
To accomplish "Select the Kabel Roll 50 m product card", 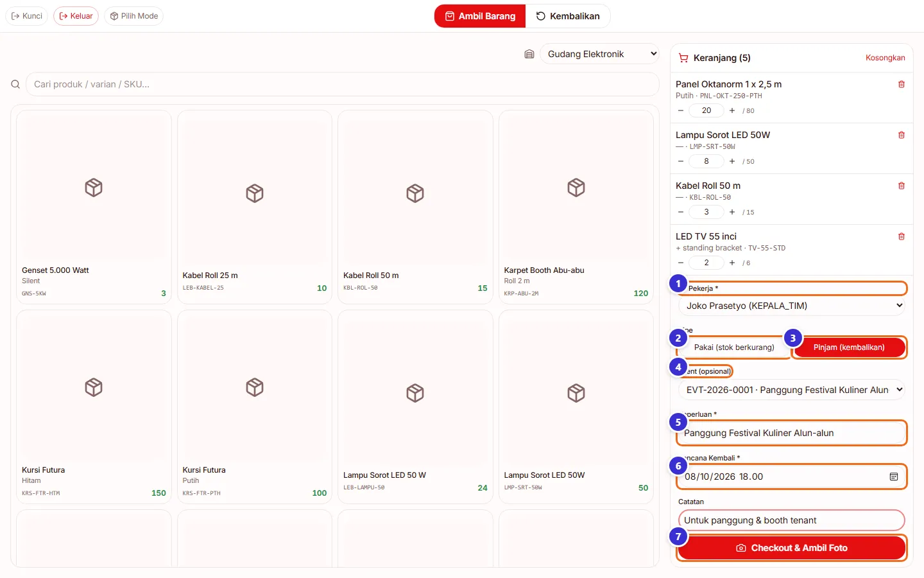I will pyautogui.click(x=415, y=207).
